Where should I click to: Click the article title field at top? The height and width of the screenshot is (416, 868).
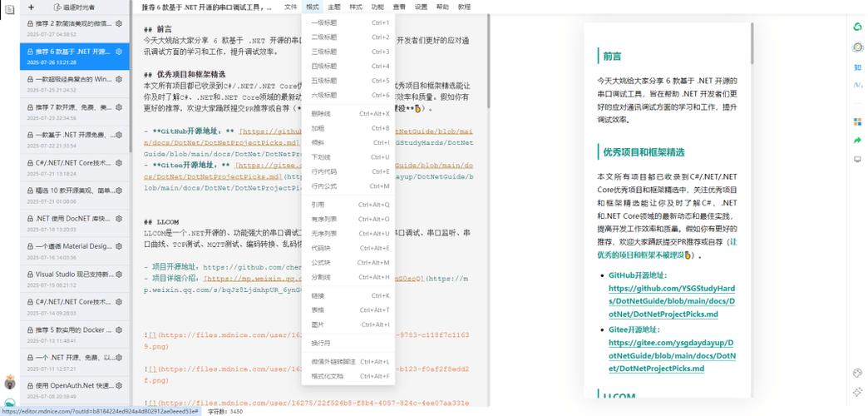[x=206, y=7]
